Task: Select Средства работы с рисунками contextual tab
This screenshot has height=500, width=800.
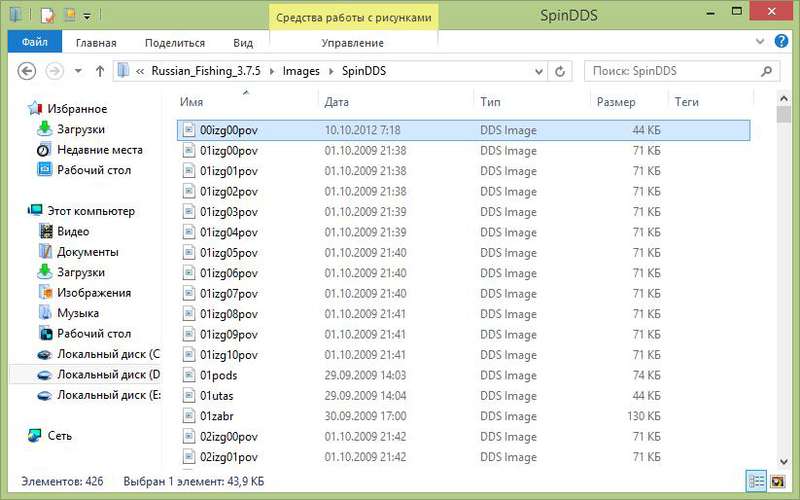Action: click(354, 17)
